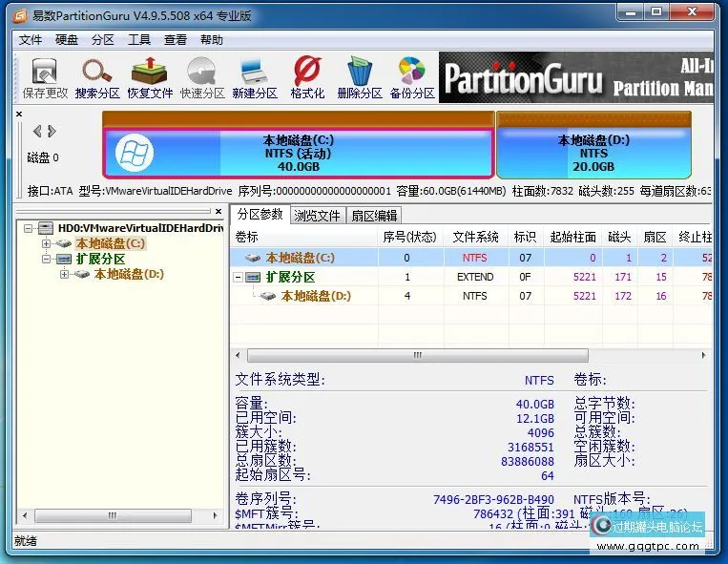Open the 工具 menu

click(139, 40)
